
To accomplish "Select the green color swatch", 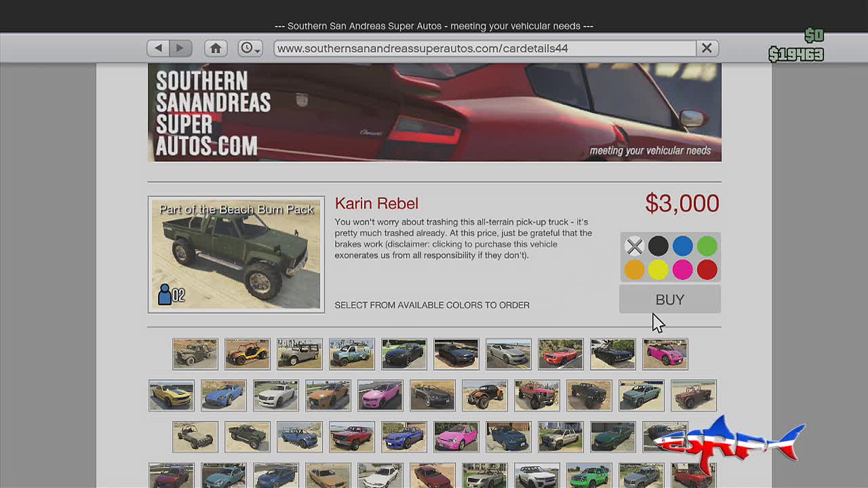I will 707,246.
